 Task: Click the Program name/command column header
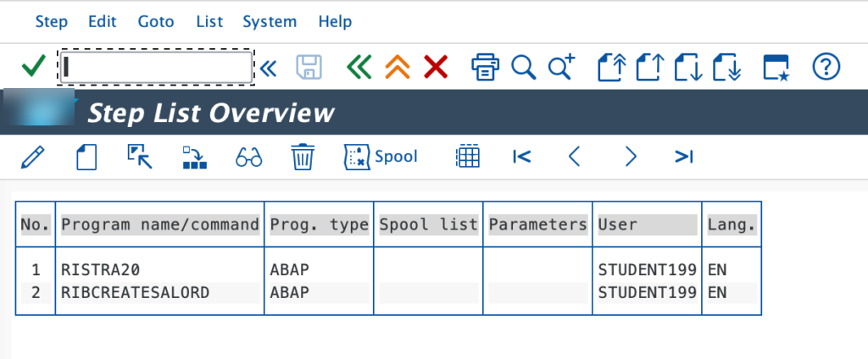(x=160, y=224)
